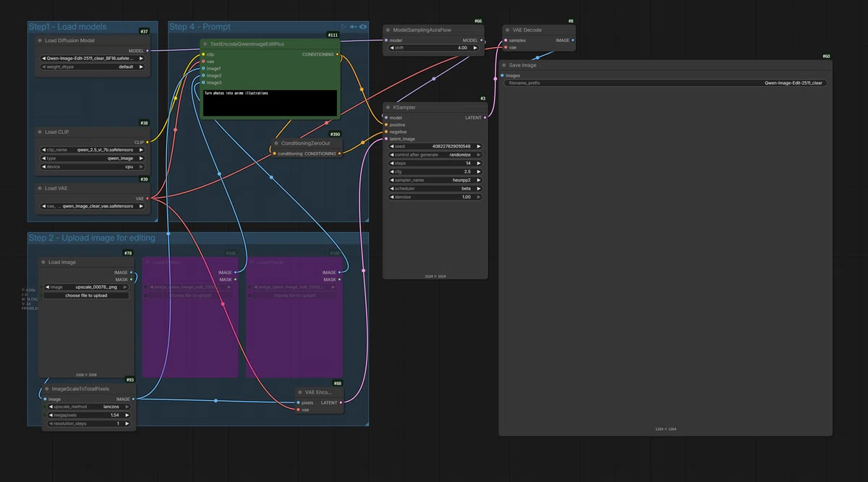Image resolution: width=868 pixels, height=482 pixels.
Task: Click the samples input socket on VAE Decode
Action: coord(506,41)
